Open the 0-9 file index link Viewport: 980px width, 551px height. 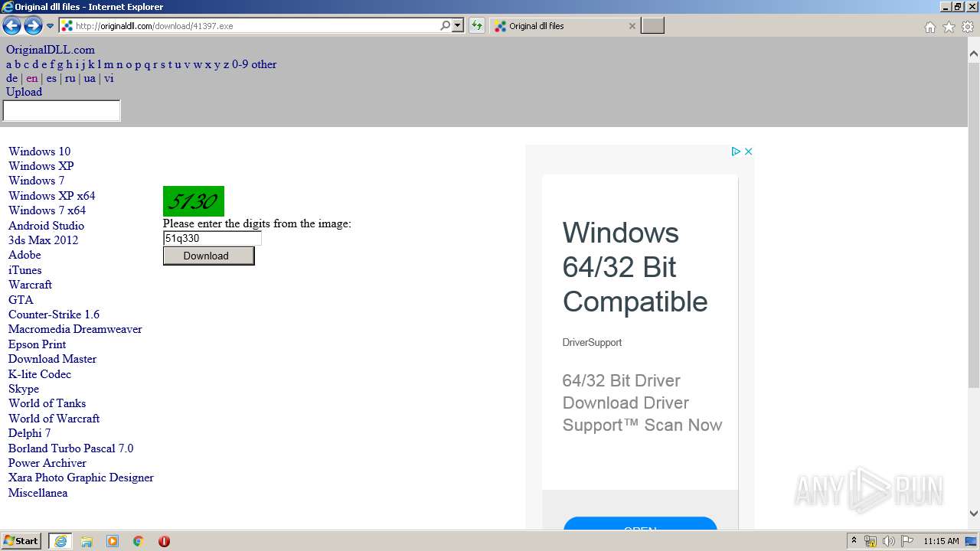[240, 64]
